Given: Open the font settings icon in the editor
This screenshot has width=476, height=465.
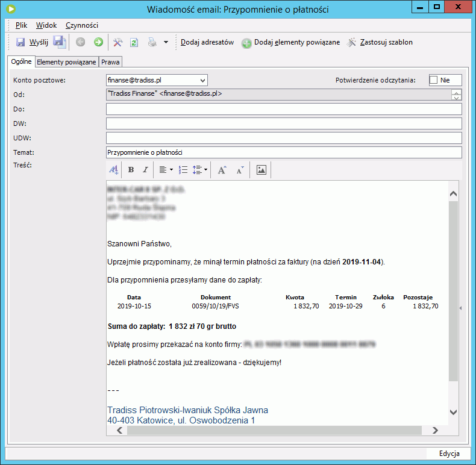Looking at the screenshot, I should pos(113,170).
